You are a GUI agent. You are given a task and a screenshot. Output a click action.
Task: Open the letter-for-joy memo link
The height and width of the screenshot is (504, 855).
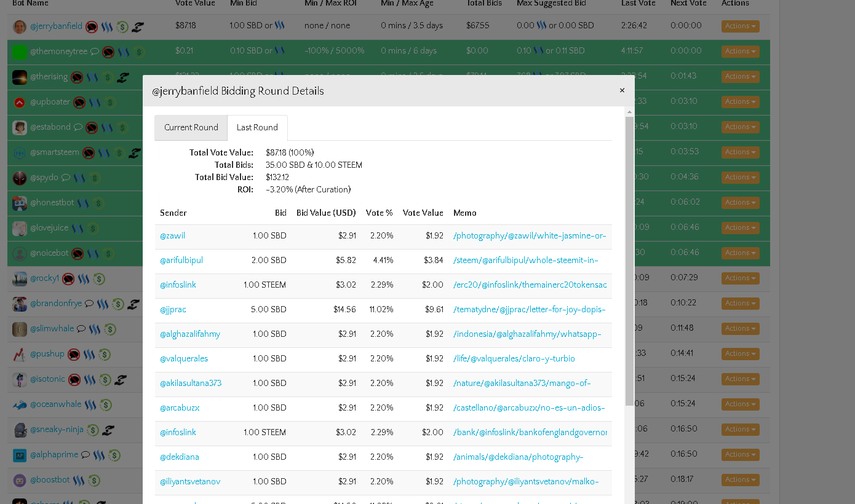(x=530, y=310)
